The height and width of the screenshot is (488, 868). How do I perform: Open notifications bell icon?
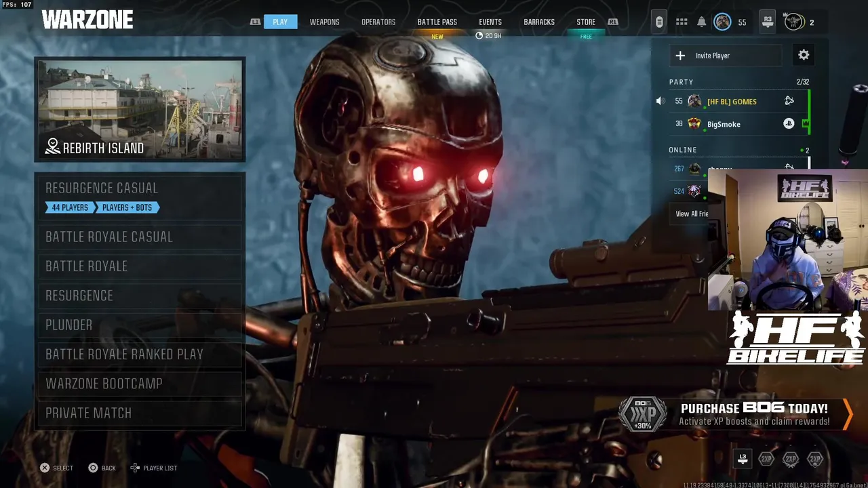click(702, 22)
